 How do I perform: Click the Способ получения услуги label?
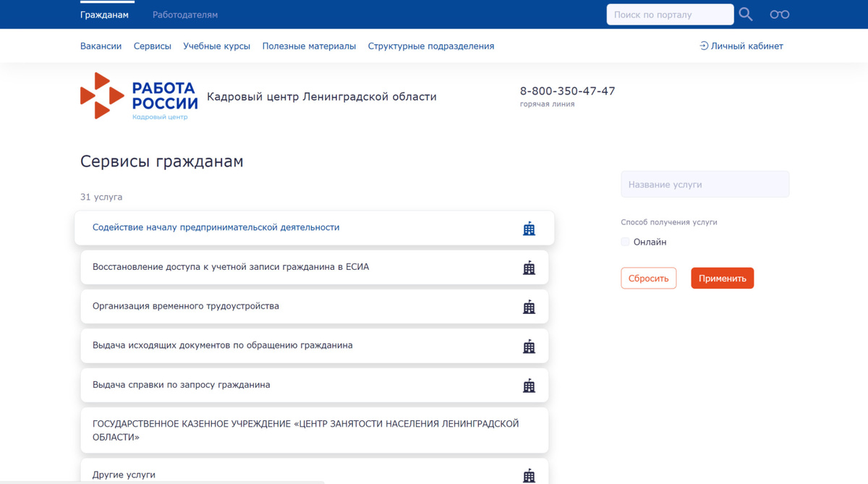[669, 222]
